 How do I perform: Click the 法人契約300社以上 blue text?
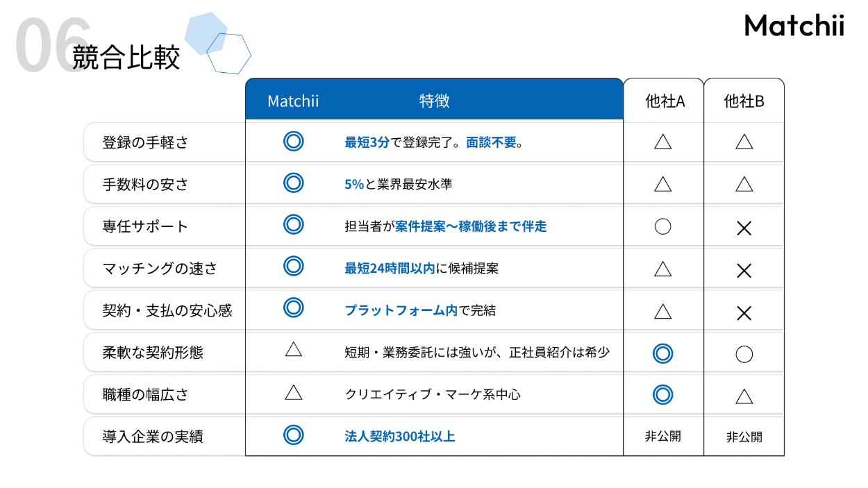click(x=400, y=437)
